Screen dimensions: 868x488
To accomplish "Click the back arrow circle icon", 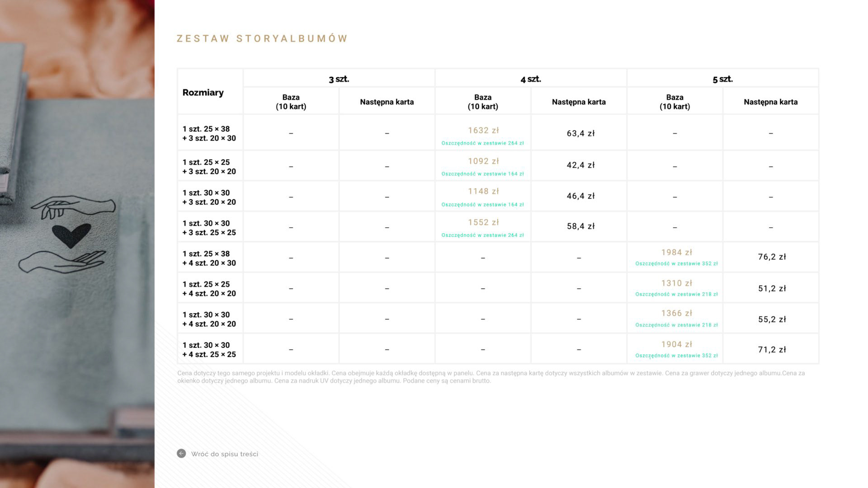I will pos(181,454).
